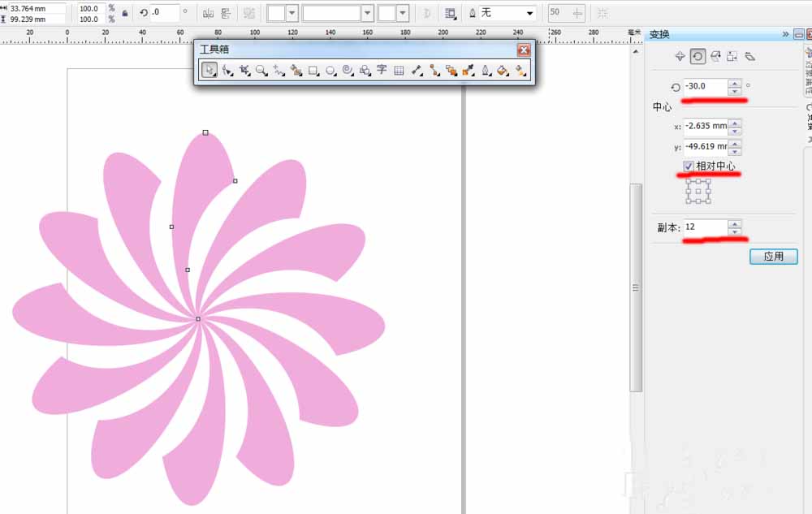This screenshot has height=514, width=812.
Task: Toggle the lock ratio icon on property bar
Action: (x=123, y=13)
